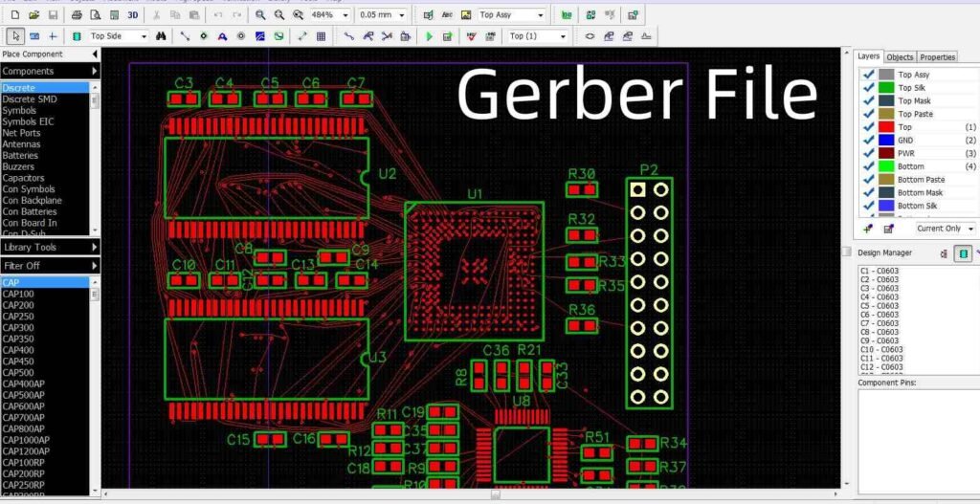Viewport: 980px width, 504px height.
Task: Toggle the Bottom Paste layer checkbox
Action: pos(869,180)
